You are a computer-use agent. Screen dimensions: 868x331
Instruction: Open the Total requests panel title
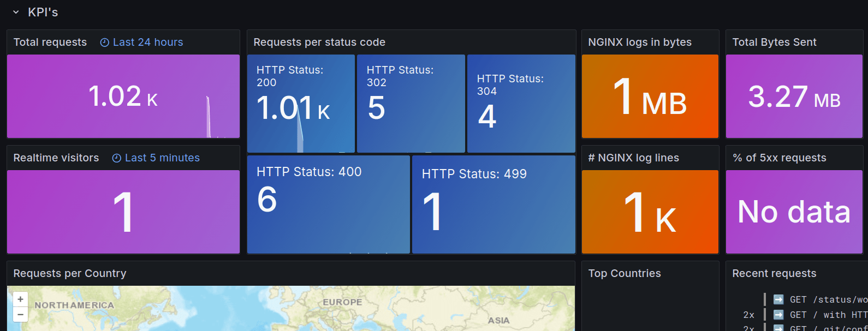[50, 43]
